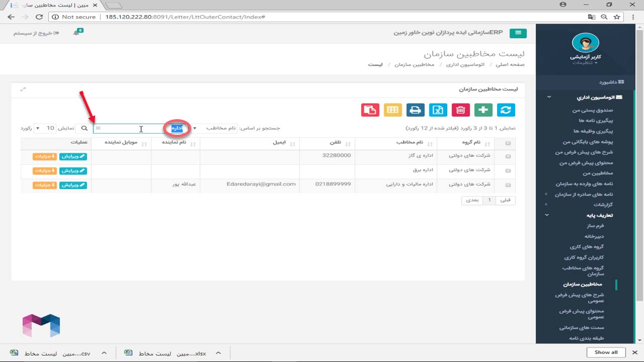The height and width of the screenshot is (362, 644).
Task: Close the downloads bar
Action: [634, 352]
